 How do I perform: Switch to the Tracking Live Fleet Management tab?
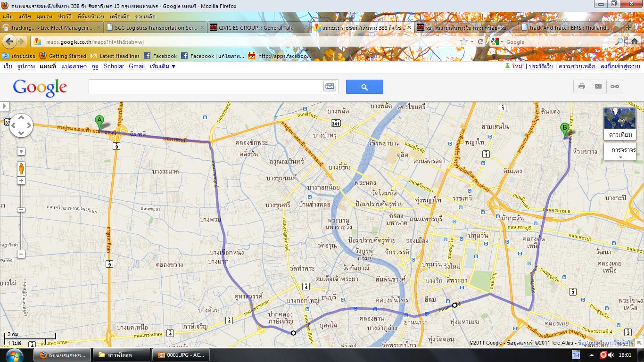(x=52, y=28)
